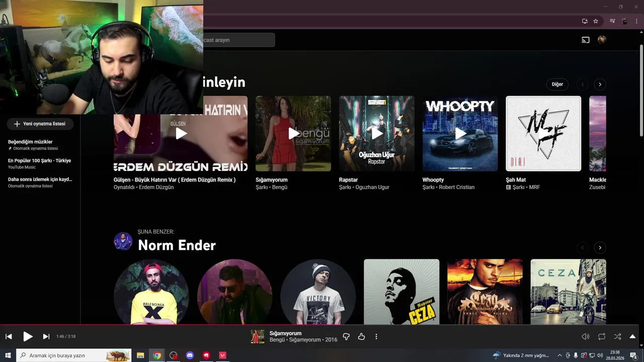Play the Whoopty thumbnail
Image resolution: width=644 pixels, height=362 pixels.
click(x=460, y=134)
